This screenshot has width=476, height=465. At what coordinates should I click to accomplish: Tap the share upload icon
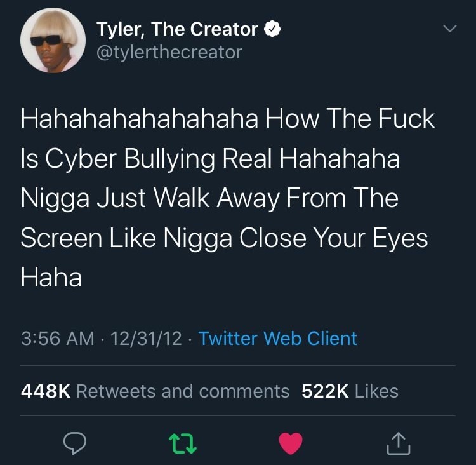point(399,443)
